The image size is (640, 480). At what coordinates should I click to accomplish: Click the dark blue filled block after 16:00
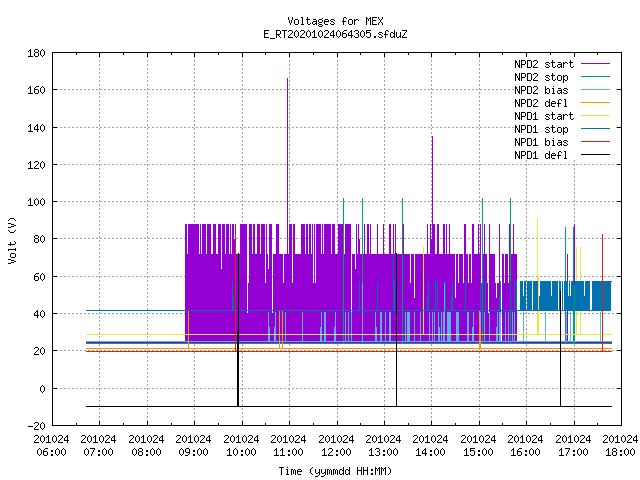[x=565, y=296]
